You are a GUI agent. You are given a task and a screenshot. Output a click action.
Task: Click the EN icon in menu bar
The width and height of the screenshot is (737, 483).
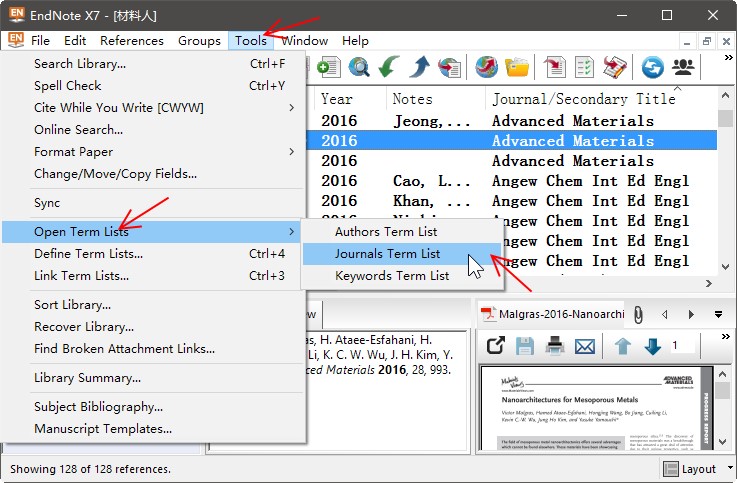pyautogui.click(x=16, y=40)
